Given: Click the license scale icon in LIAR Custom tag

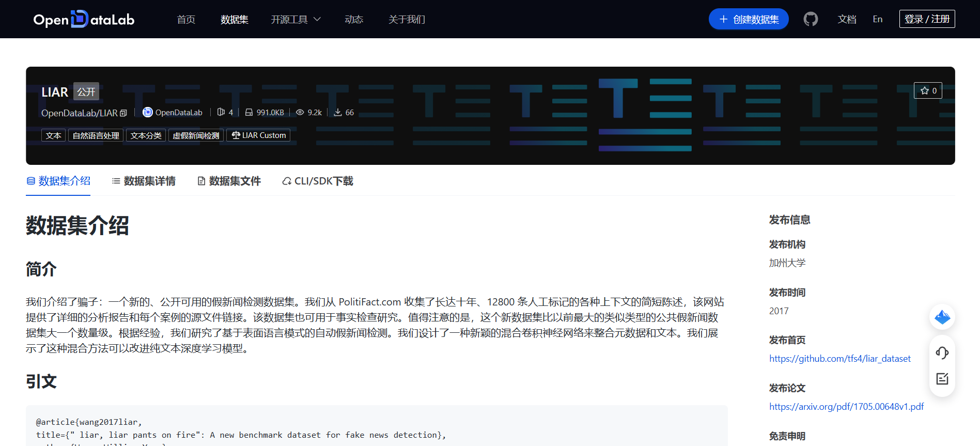Looking at the screenshot, I should (236, 135).
